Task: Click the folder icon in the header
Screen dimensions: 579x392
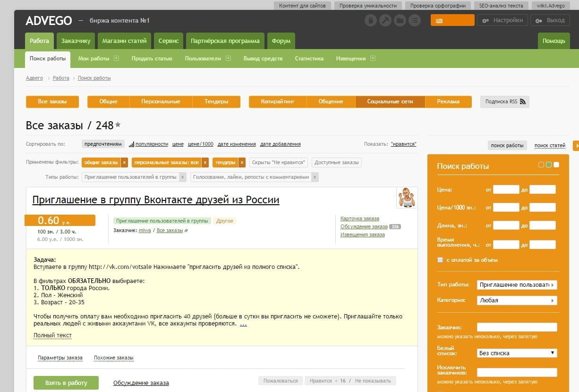Action: coord(400,20)
